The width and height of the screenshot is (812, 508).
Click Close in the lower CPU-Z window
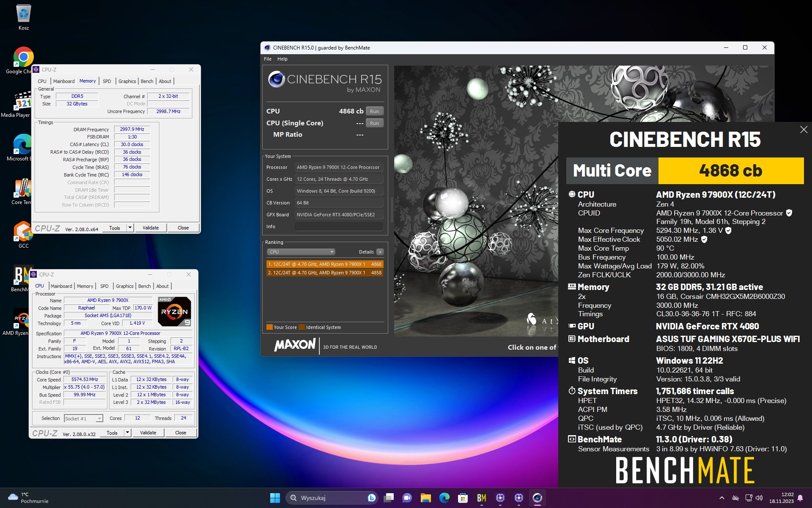(181, 433)
